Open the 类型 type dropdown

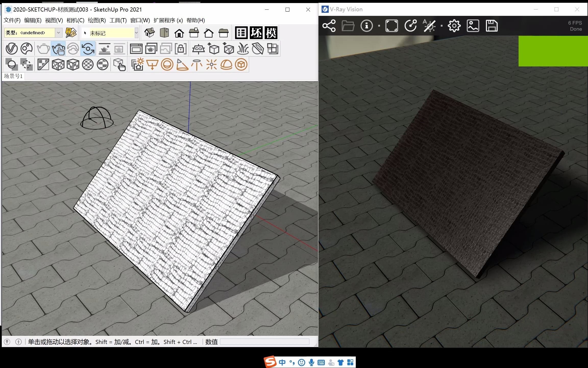59,33
